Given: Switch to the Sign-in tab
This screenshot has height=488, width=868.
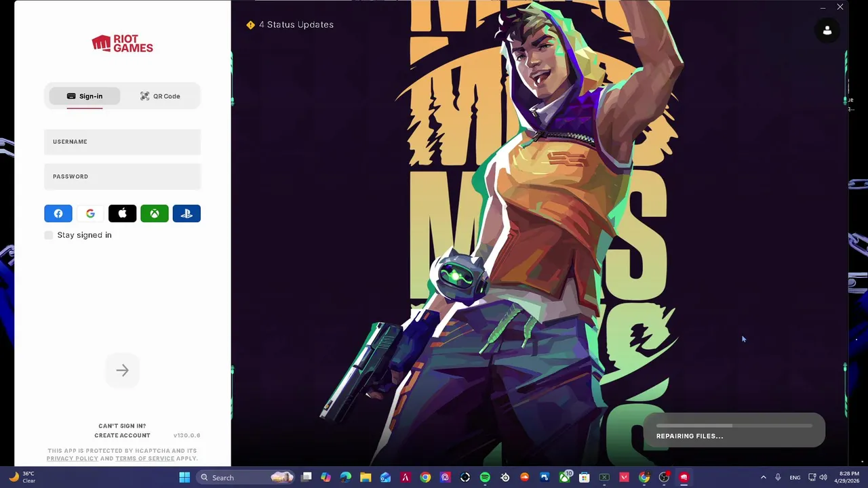Looking at the screenshot, I should 85,96.
